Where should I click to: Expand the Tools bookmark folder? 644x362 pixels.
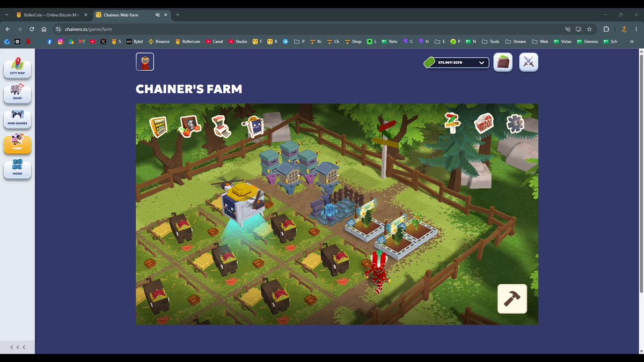point(491,41)
